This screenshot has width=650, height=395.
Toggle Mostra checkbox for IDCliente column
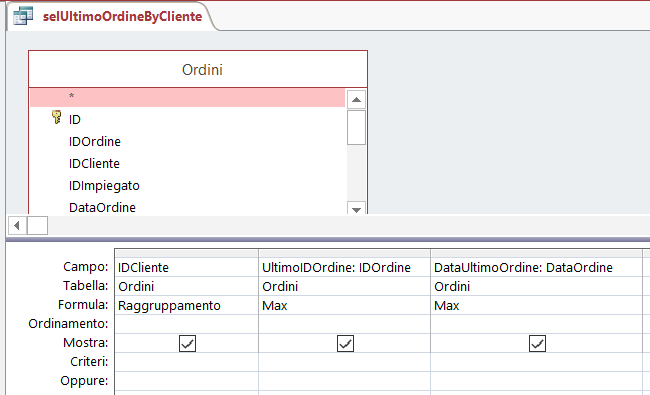(x=187, y=344)
